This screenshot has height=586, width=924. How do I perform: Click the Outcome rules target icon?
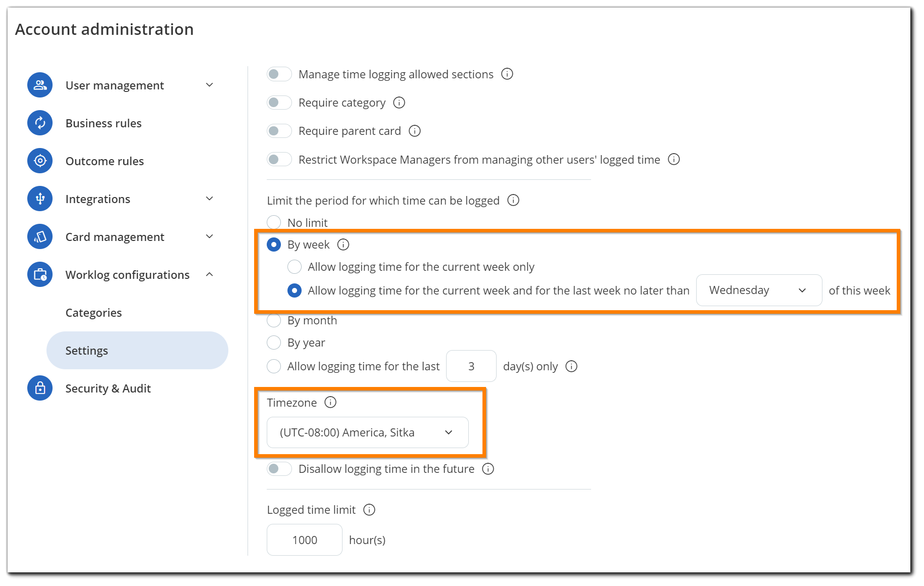coord(39,161)
